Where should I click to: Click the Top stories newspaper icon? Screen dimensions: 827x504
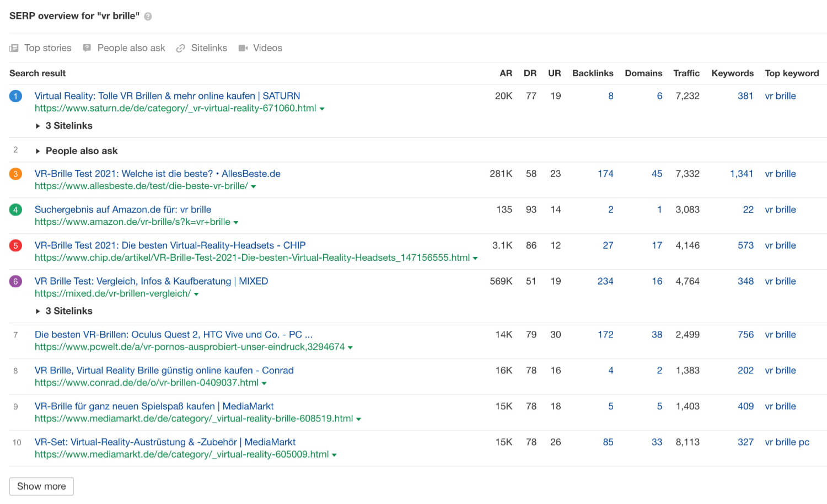click(x=14, y=48)
